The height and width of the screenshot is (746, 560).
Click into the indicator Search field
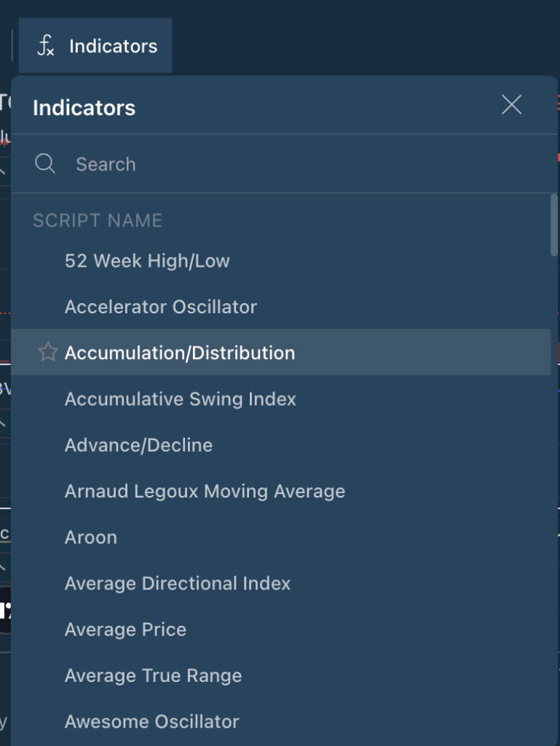pos(291,164)
